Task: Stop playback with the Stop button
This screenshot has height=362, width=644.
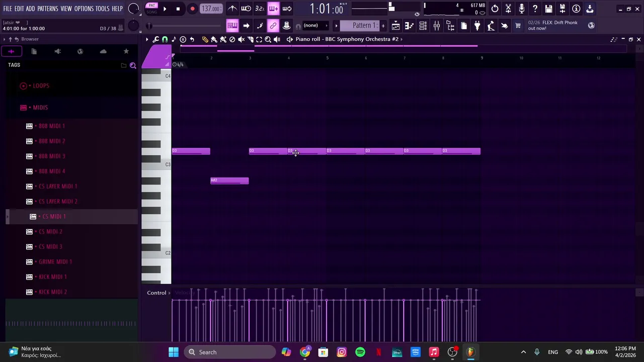Action: [178, 9]
